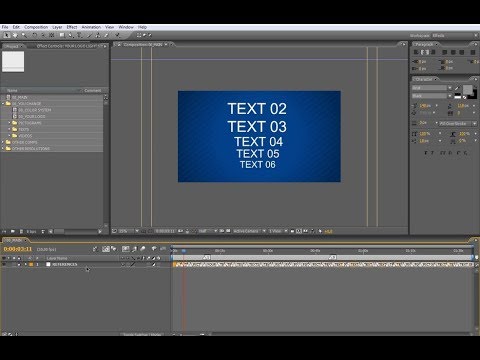Select the Zoom magnifier tool
The width and height of the screenshot is (480, 360).
coord(24,35)
